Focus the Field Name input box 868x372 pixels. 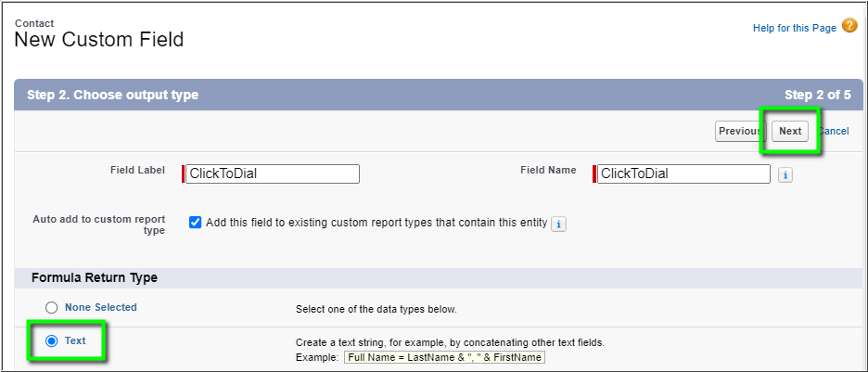pyautogui.click(x=683, y=173)
